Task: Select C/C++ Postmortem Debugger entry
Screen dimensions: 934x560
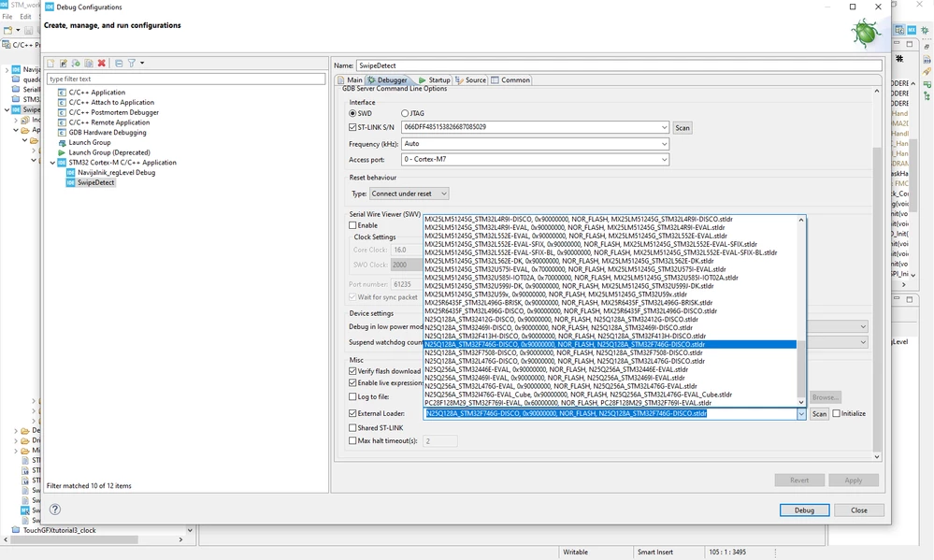Action: click(113, 112)
